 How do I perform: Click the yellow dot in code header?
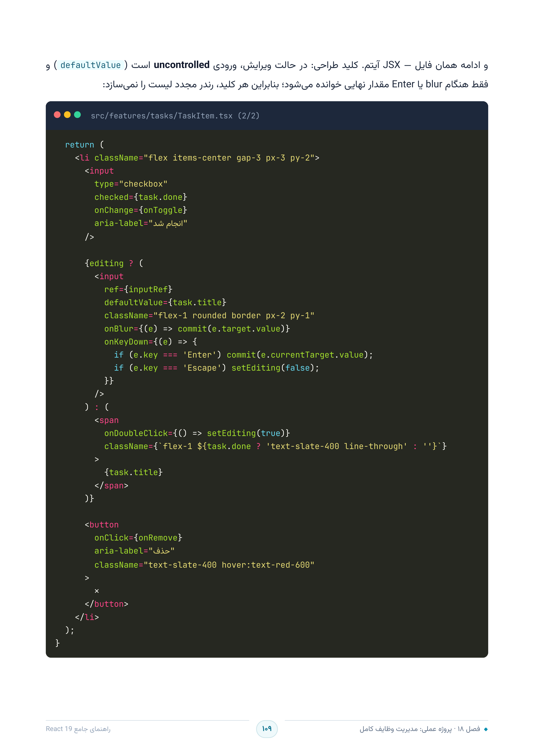click(x=67, y=114)
